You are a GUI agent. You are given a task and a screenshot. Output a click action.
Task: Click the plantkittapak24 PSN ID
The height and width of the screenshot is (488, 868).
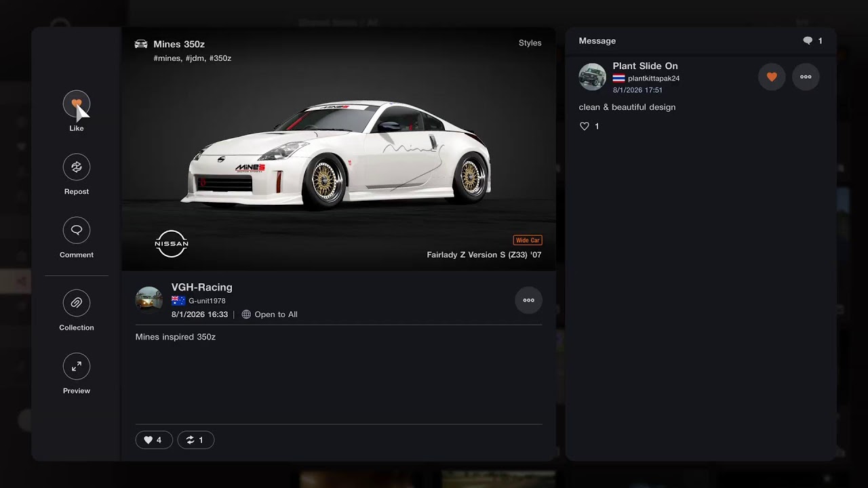tap(654, 79)
